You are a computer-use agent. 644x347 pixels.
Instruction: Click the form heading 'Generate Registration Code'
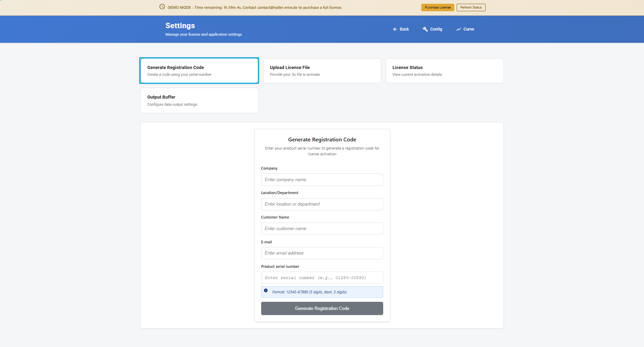point(322,140)
